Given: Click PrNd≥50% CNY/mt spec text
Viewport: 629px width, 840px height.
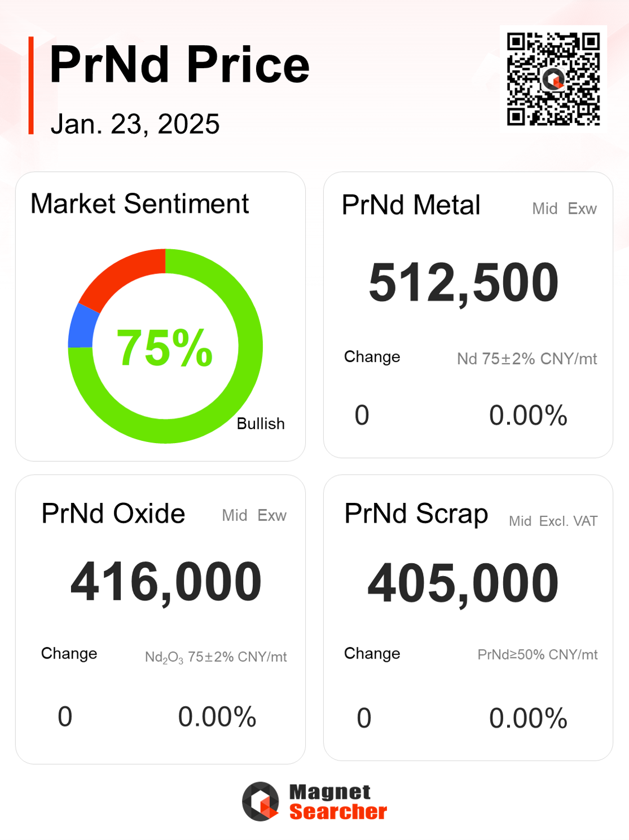Looking at the screenshot, I should click(x=538, y=655).
